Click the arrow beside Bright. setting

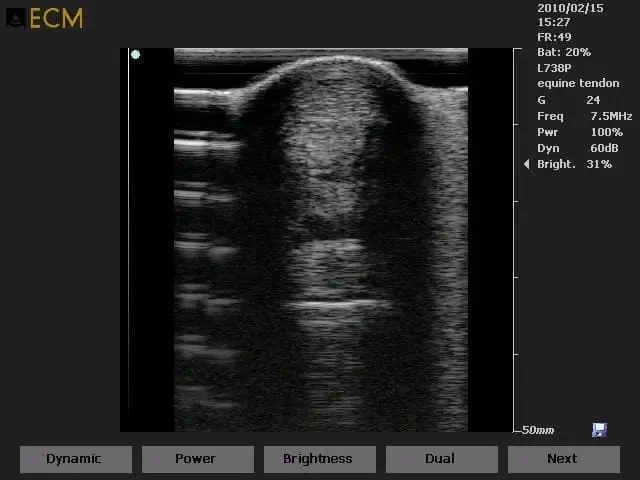[x=527, y=164]
